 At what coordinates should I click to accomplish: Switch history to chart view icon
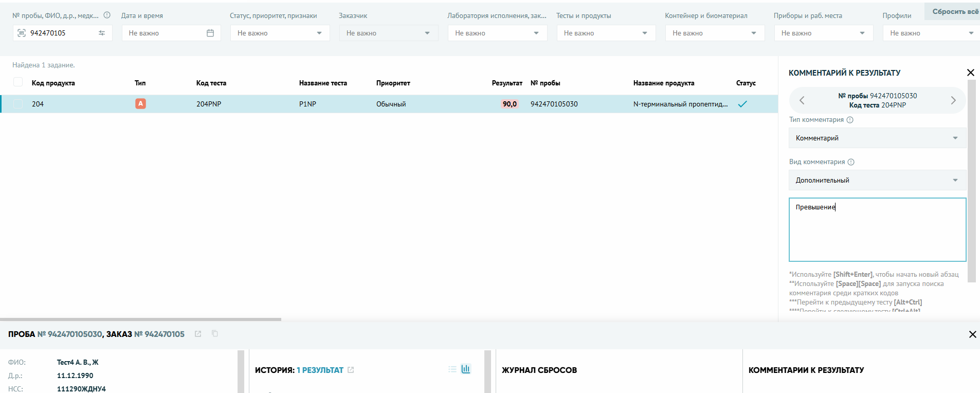tap(466, 369)
